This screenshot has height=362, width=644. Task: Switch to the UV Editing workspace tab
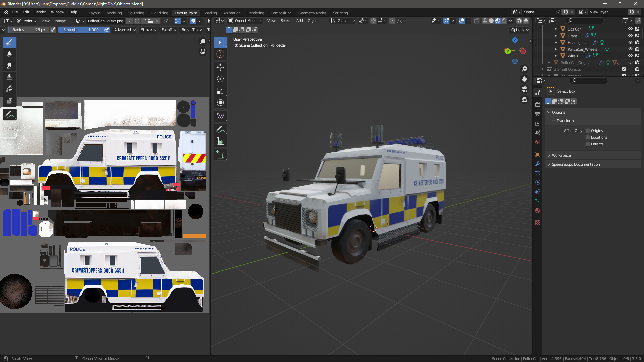click(159, 13)
